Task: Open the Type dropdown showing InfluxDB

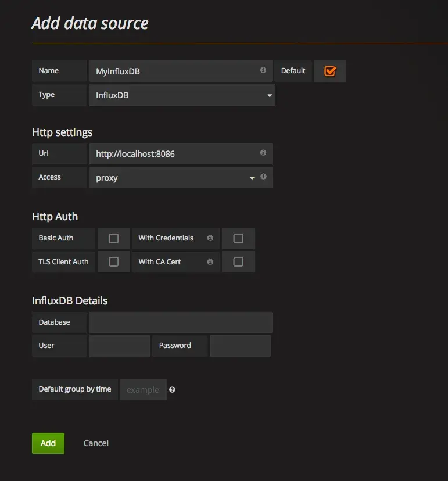Action: click(x=182, y=95)
